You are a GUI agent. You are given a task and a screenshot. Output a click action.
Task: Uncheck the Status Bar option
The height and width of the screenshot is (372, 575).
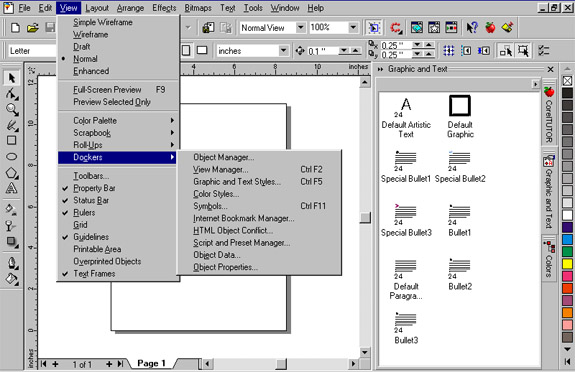point(91,200)
